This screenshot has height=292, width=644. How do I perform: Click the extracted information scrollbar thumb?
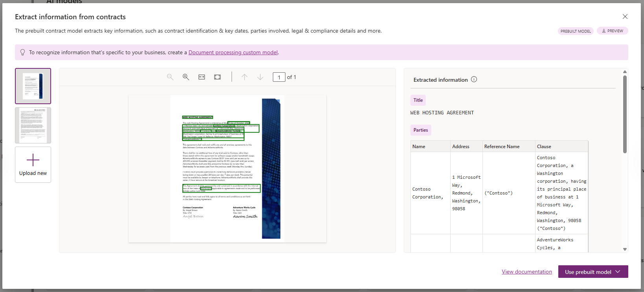[x=625, y=114]
